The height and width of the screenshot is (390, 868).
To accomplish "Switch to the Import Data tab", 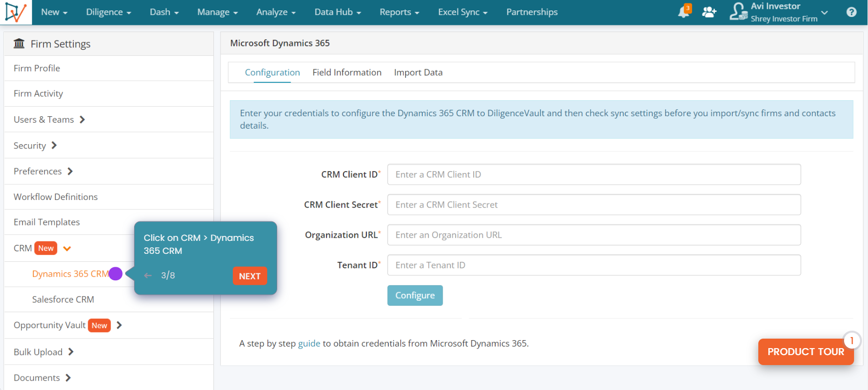I will 418,72.
